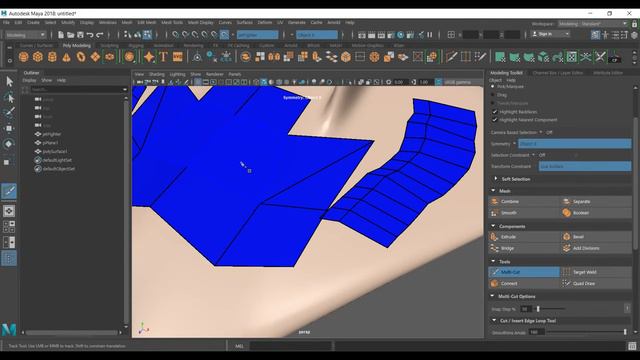Select the Select tool arrow in the toolbox
The image size is (640, 360).
[9, 82]
